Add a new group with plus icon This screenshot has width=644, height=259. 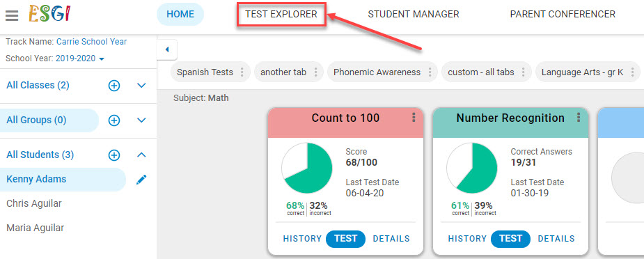tap(114, 120)
